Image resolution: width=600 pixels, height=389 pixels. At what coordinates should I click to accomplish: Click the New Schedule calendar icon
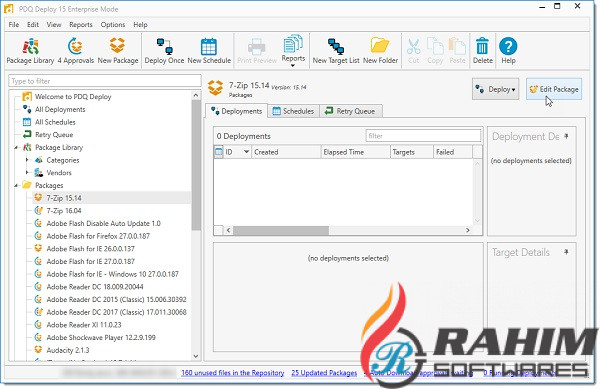[209, 51]
